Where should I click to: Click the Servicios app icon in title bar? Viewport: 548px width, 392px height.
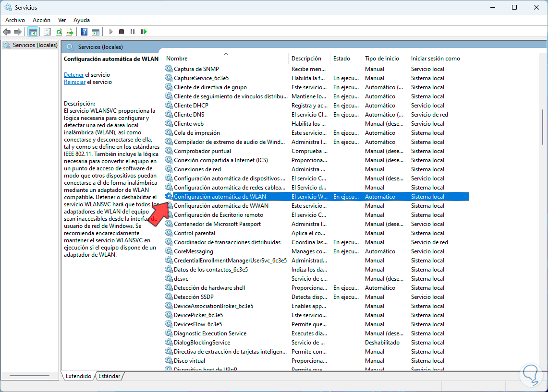tap(8, 7)
